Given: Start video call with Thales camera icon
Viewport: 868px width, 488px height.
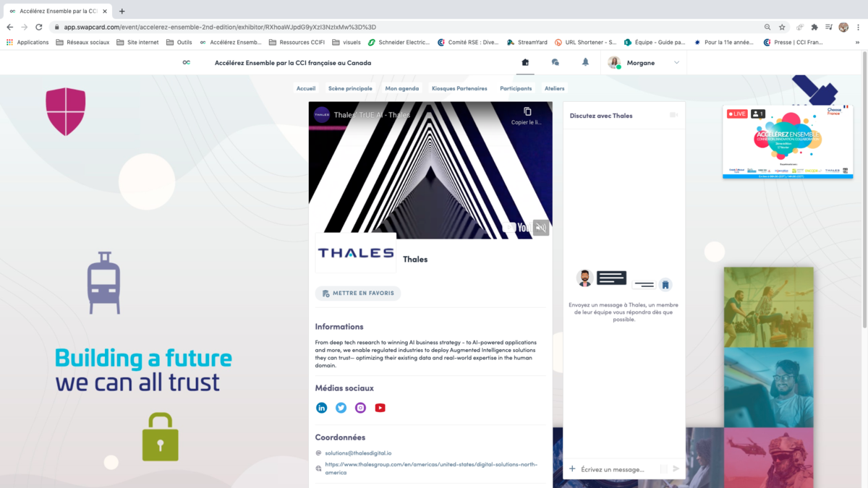Looking at the screenshot, I should click(x=673, y=116).
